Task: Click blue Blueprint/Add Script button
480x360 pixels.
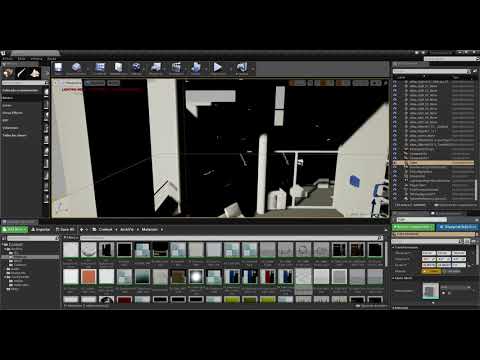Action: (x=457, y=227)
